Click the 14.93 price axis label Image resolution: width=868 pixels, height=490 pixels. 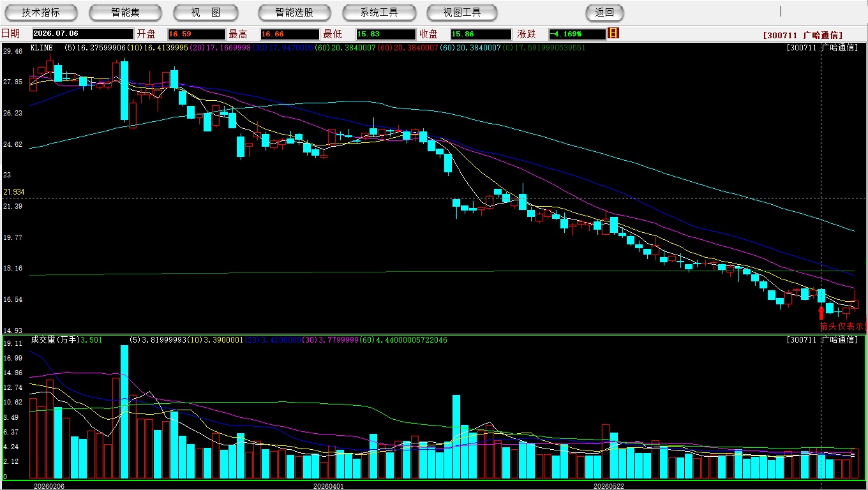tap(13, 330)
